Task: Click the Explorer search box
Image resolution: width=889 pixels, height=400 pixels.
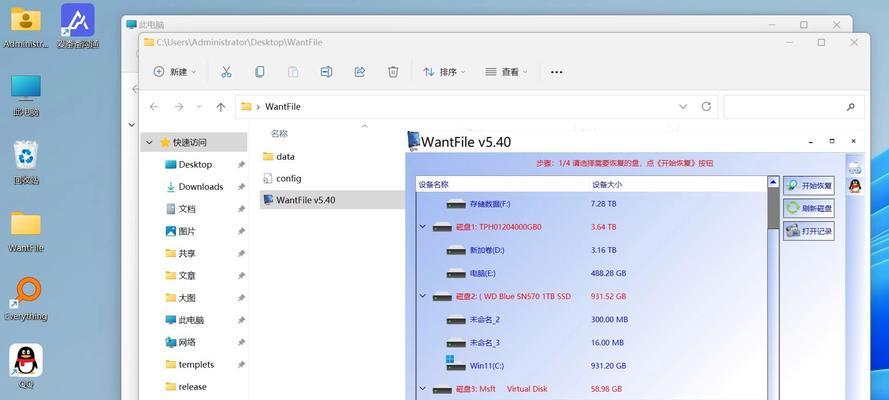Action: pos(794,107)
